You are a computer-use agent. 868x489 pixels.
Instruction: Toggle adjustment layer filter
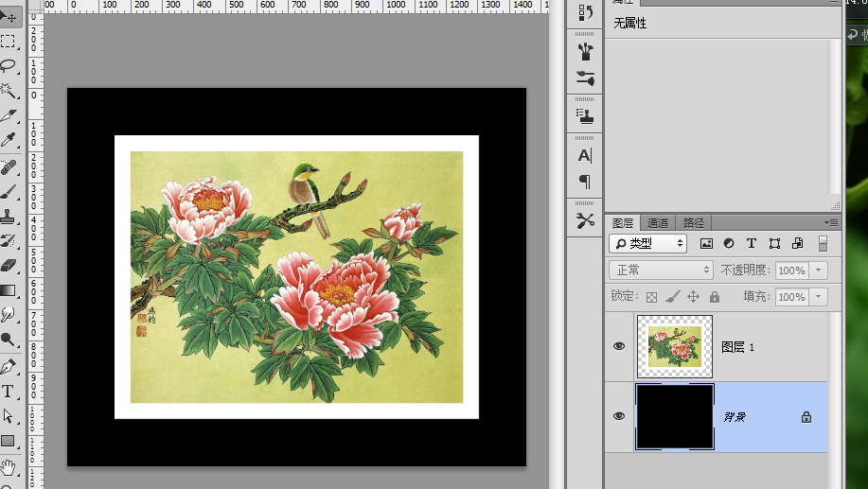(x=729, y=243)
